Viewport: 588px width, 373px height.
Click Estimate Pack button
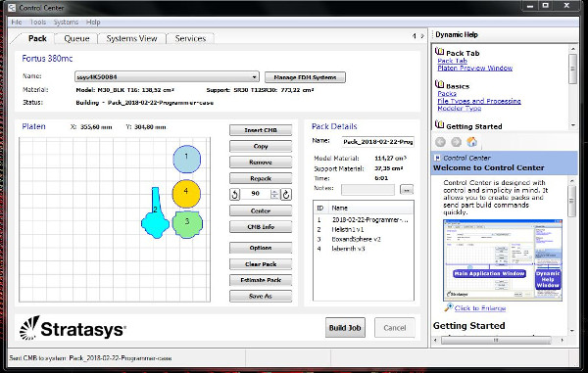coord(261,280)
